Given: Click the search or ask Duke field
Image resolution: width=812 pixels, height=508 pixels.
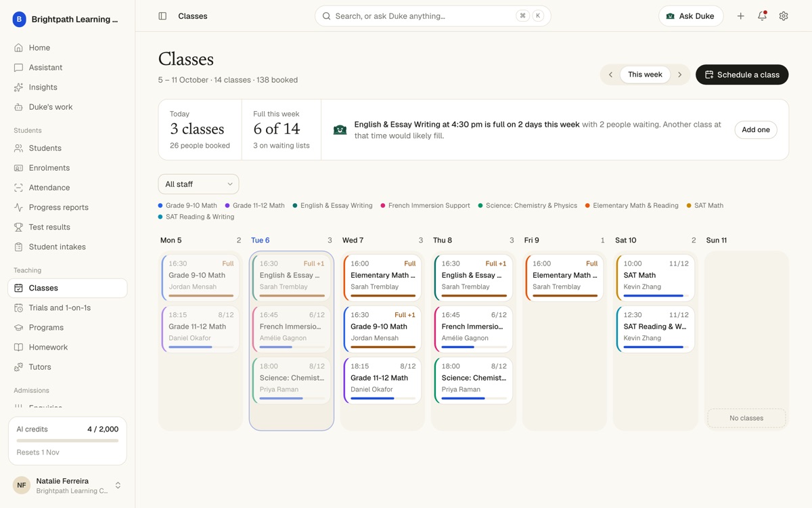Looking at the screenshot, I should [x=433, y=16].
